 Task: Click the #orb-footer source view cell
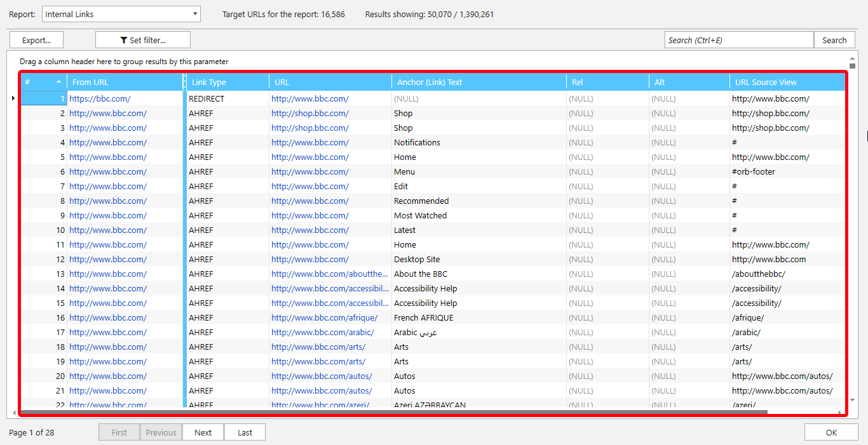point(787,171)
